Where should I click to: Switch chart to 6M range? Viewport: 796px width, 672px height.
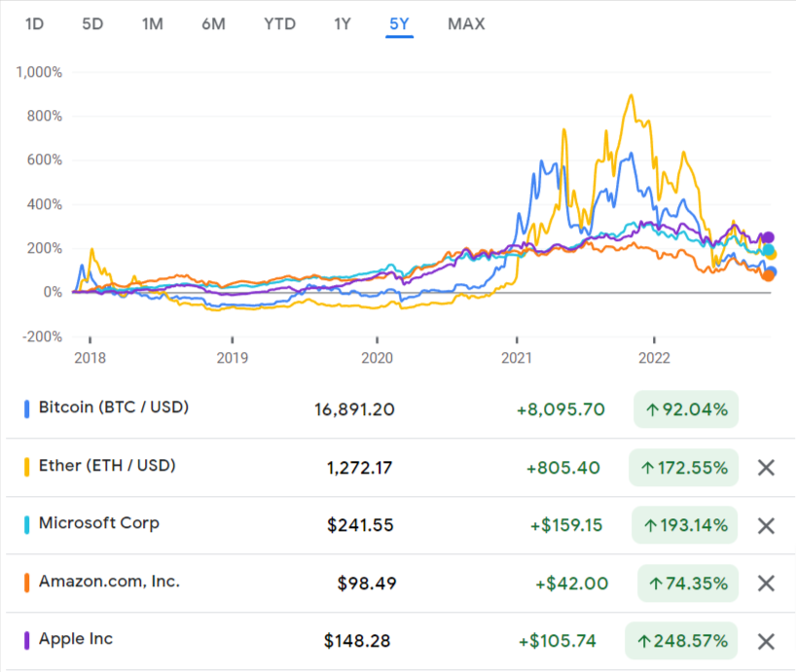point(213,23)
